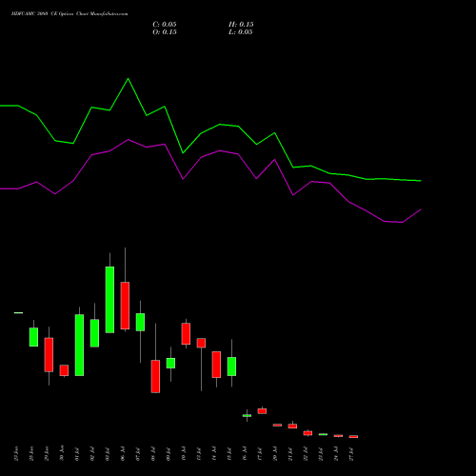476x476 pixels.
Task: Click the HDFCAMC CE Options chart title
Action: point(69,14)
